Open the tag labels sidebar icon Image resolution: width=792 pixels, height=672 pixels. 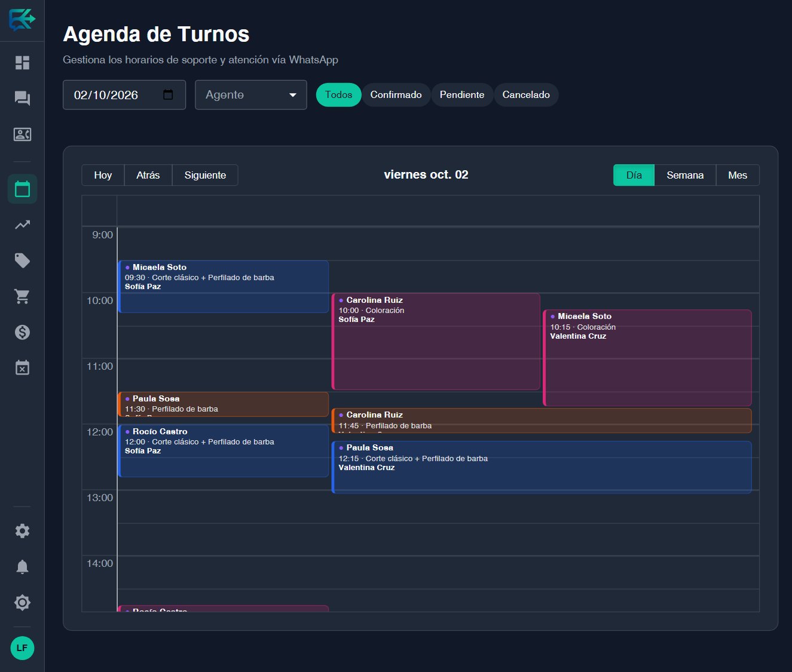(22, 260)
